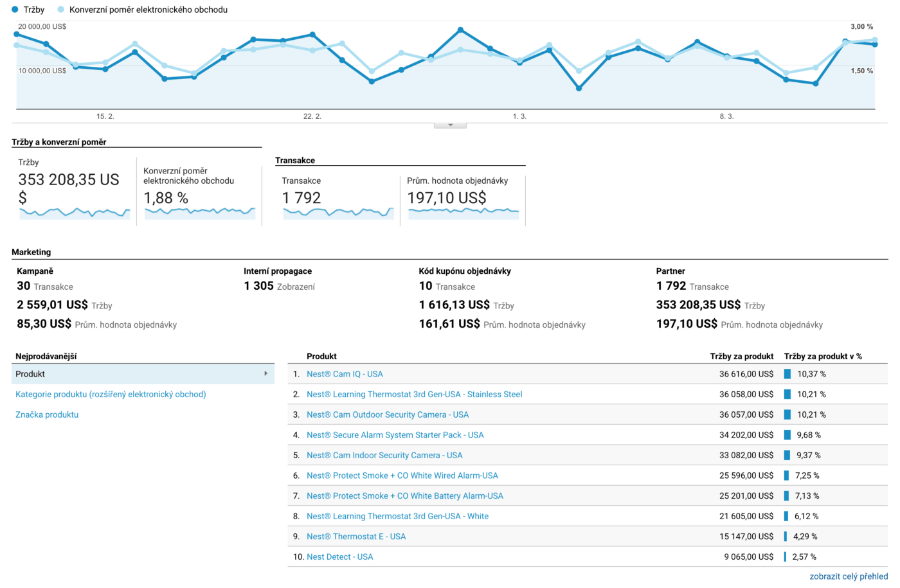
Task: Click the Partner heading under Marketing
Action: pyautogui.click(x=670, y=271)
